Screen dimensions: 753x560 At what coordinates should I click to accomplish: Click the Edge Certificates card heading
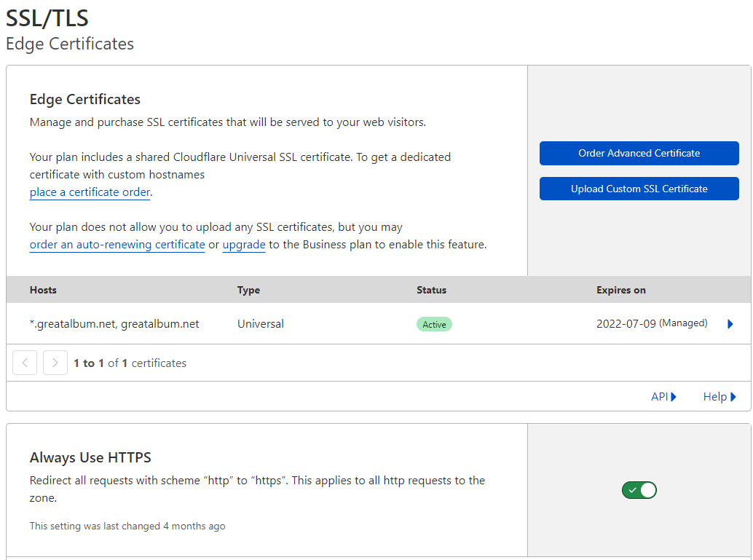85,99
